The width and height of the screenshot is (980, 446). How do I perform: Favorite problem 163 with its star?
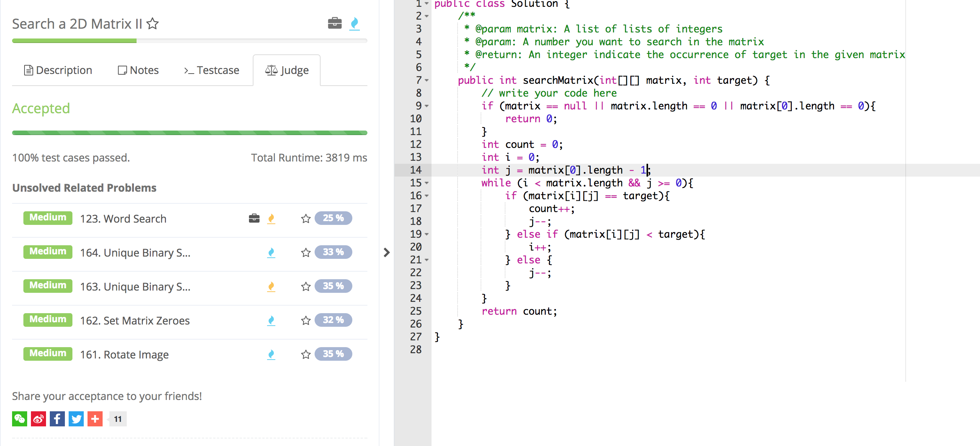tap(306, 286)
